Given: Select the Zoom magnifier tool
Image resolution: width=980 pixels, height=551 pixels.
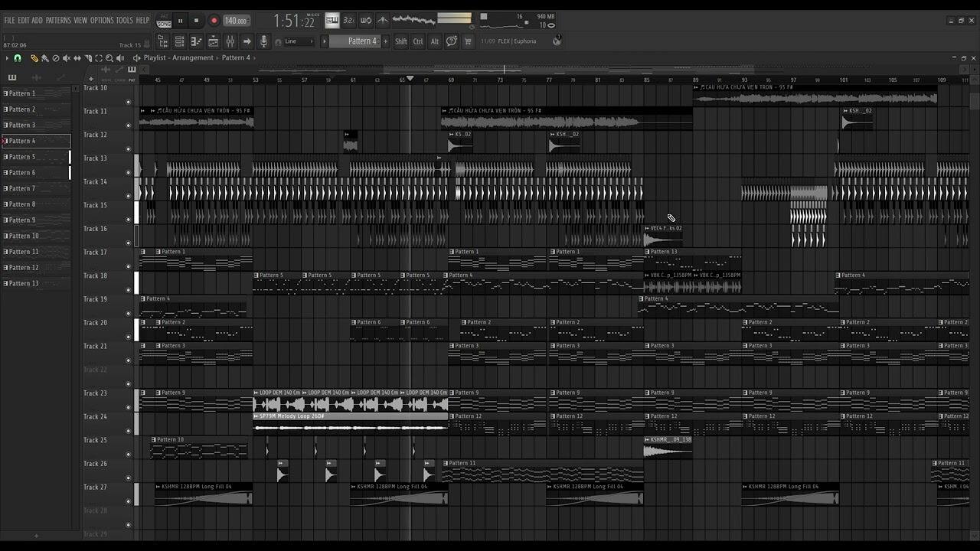Looking at the screenshot, I should click(x=109, y=58).
